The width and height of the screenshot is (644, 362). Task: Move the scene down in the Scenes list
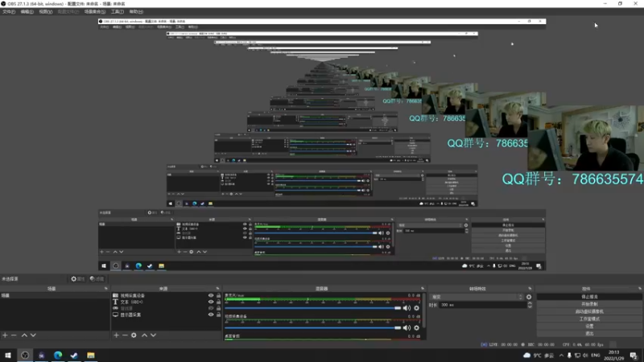33,335
